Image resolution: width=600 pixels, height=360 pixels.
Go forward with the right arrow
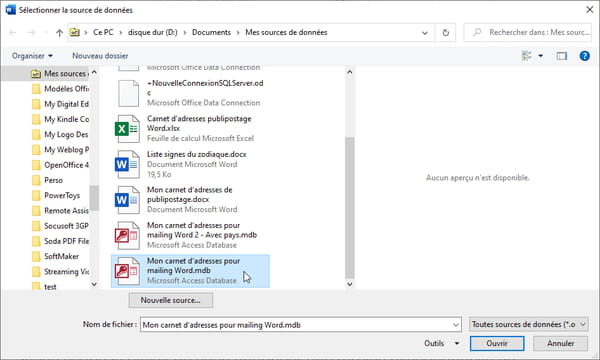tap(31, 33)
